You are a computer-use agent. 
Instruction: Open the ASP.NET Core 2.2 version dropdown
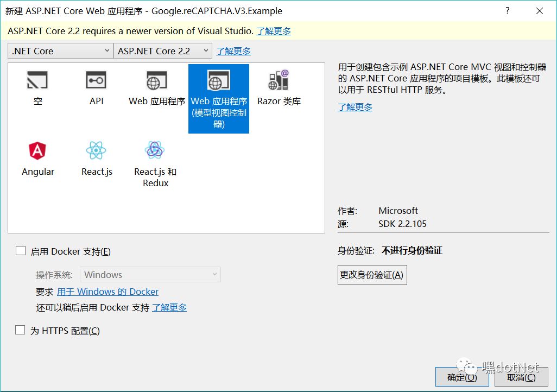(x=163, y=51)
